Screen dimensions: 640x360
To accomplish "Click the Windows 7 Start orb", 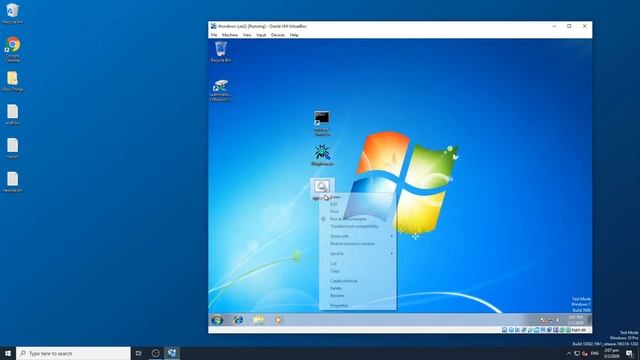I will 217,320.
